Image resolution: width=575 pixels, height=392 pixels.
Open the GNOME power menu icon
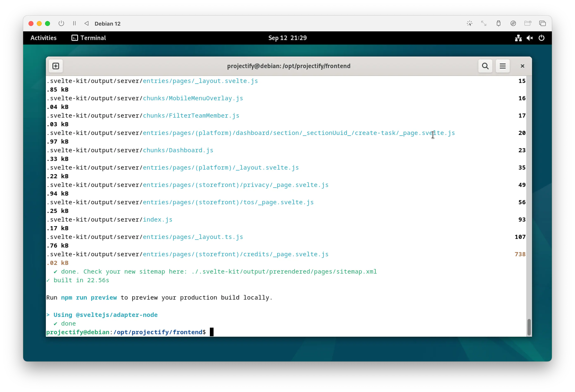click(541, 38)
